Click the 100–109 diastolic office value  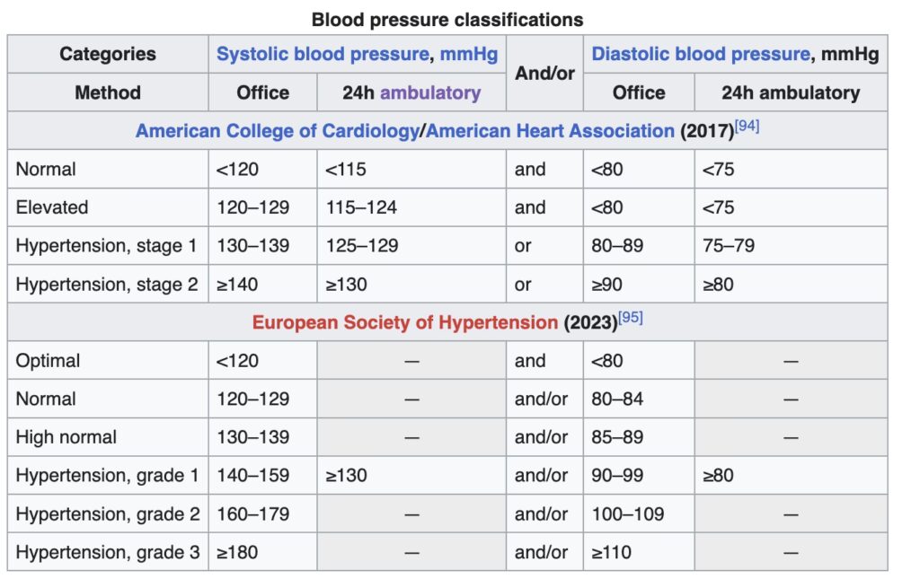[627, 514]
